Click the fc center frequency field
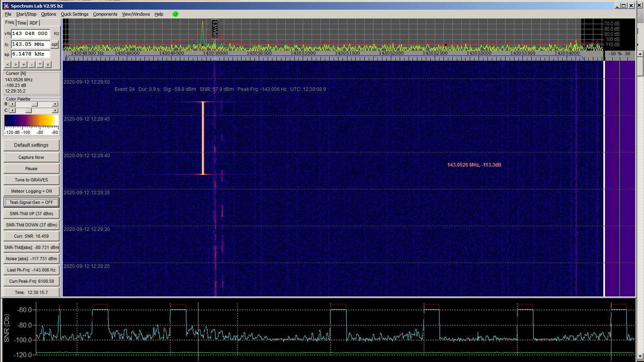 point(30,44)
